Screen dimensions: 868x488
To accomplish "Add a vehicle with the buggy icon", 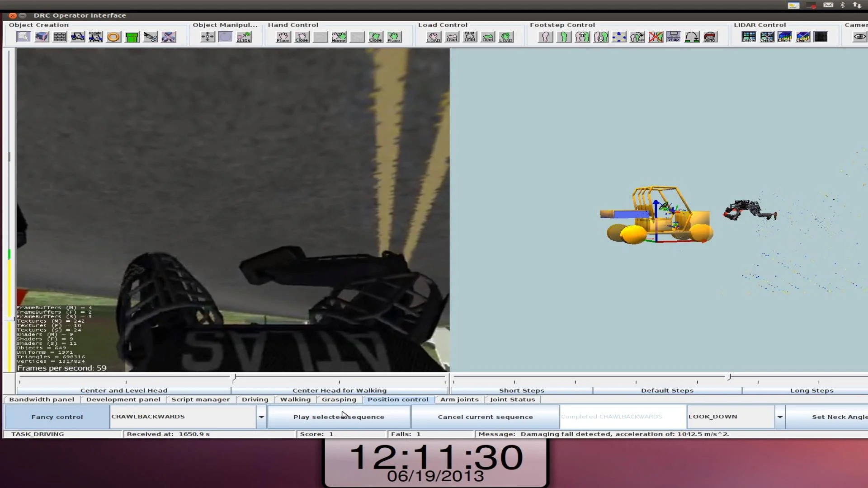I will tap(78, 37).
